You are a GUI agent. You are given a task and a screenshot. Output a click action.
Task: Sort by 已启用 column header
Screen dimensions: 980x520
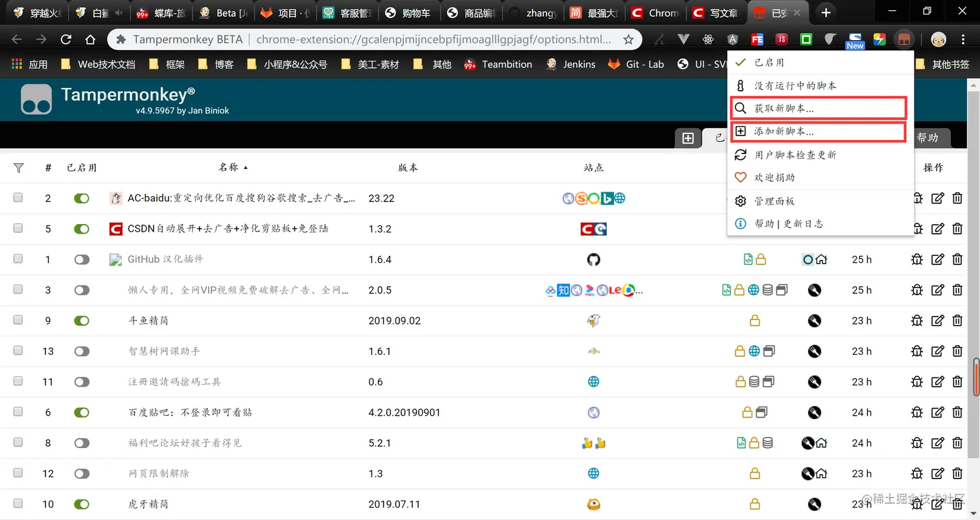click(82, 167)
